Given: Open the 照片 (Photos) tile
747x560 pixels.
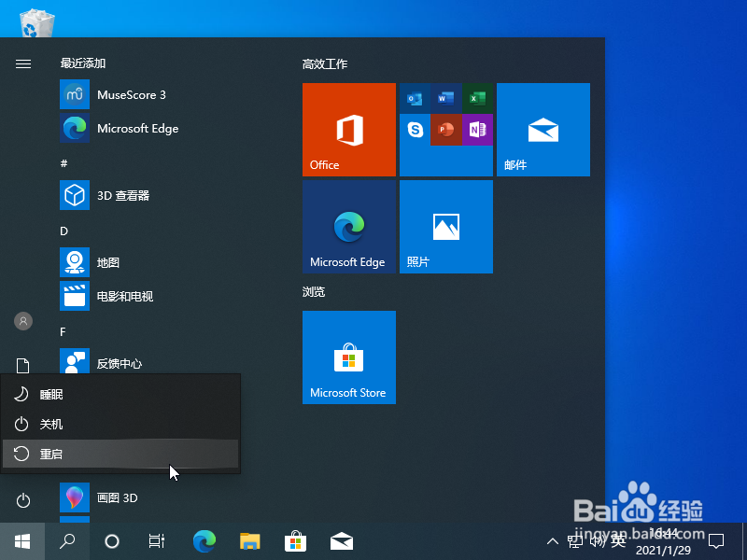Looking at the screenshot, I should (445, 227).
